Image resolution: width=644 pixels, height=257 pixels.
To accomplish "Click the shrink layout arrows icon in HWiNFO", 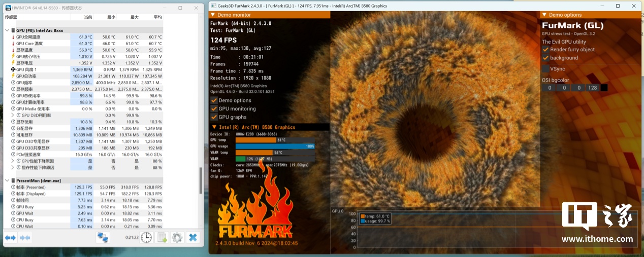I will point(25,237).
